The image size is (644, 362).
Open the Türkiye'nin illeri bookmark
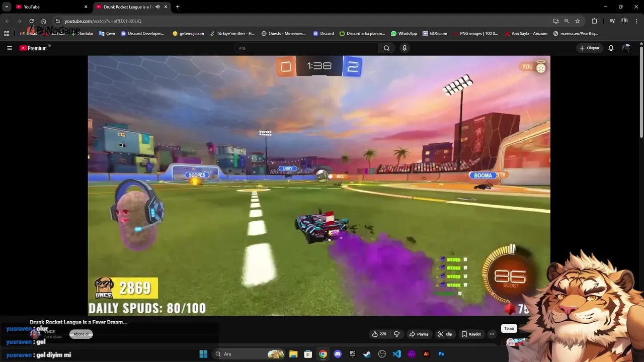coord(232,34)
